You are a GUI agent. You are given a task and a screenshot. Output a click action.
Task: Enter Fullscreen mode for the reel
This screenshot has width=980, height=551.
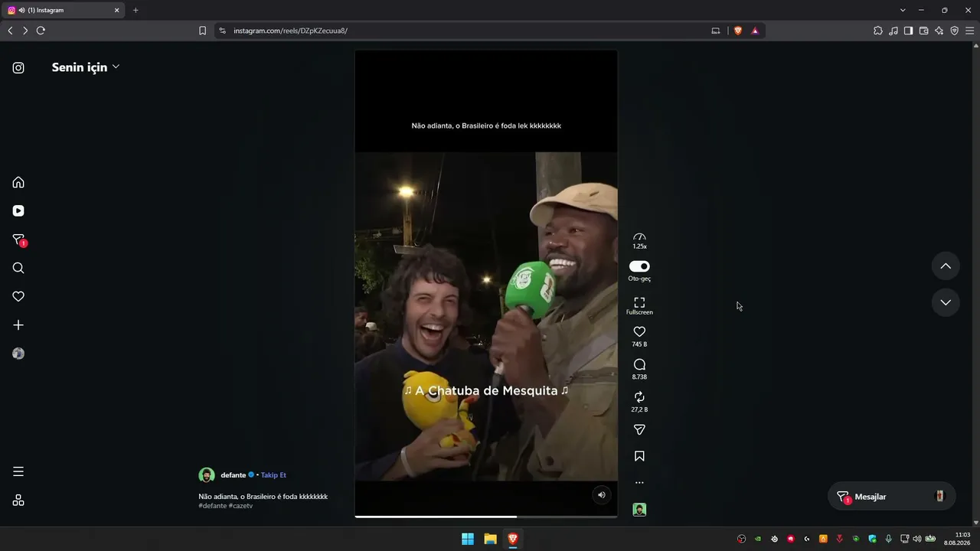point(639,305)
